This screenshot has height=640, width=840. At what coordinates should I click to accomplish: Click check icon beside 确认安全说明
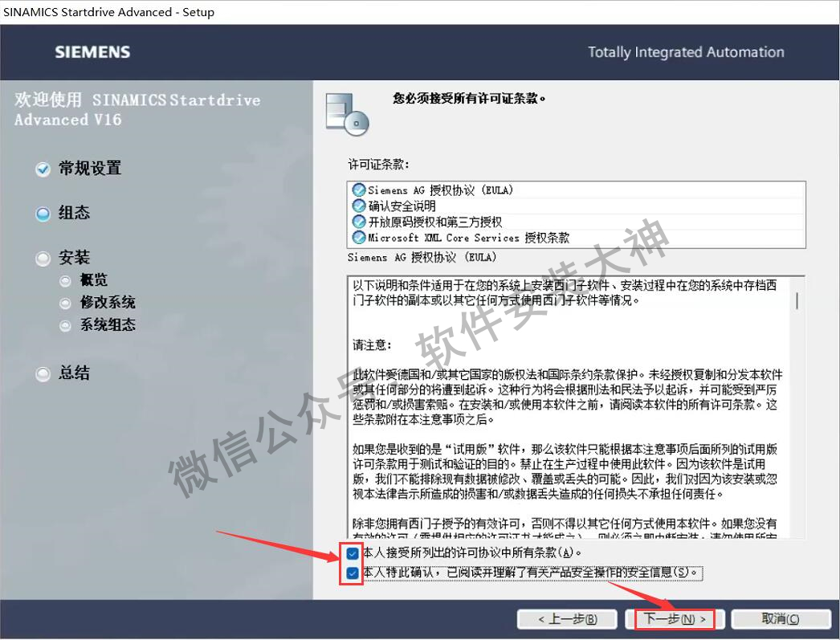(x=358, y=206)
